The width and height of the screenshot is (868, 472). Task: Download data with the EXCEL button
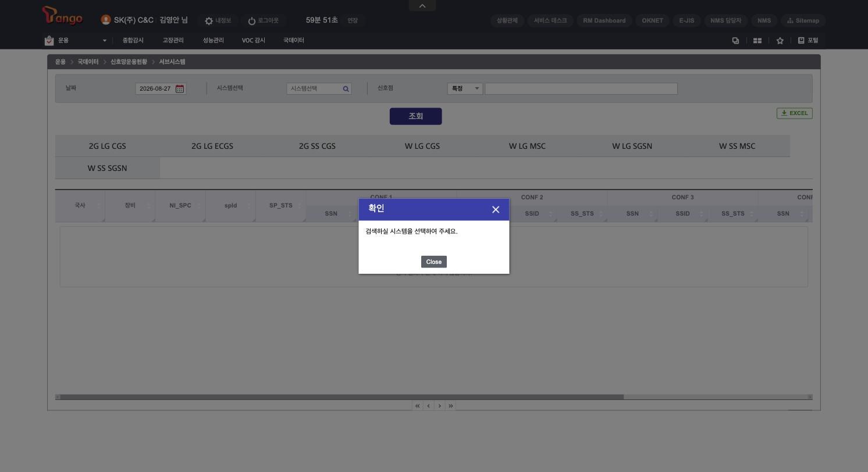click(795, 113)
